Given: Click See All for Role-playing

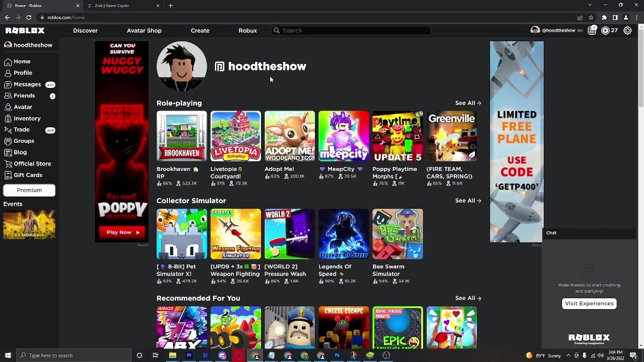Looking at the screenshot, I should point(468,103).
